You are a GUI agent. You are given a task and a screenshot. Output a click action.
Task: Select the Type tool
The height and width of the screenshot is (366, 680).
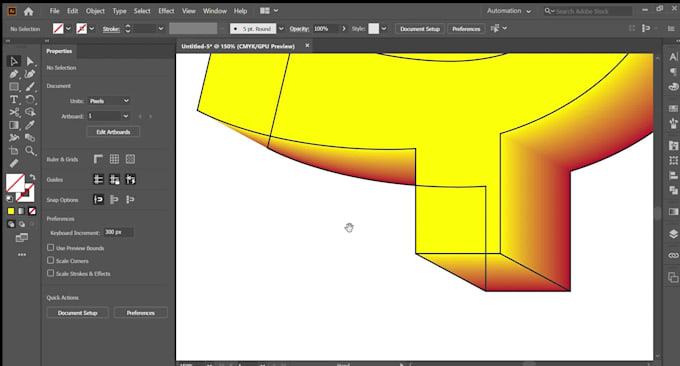coord(14,99)
